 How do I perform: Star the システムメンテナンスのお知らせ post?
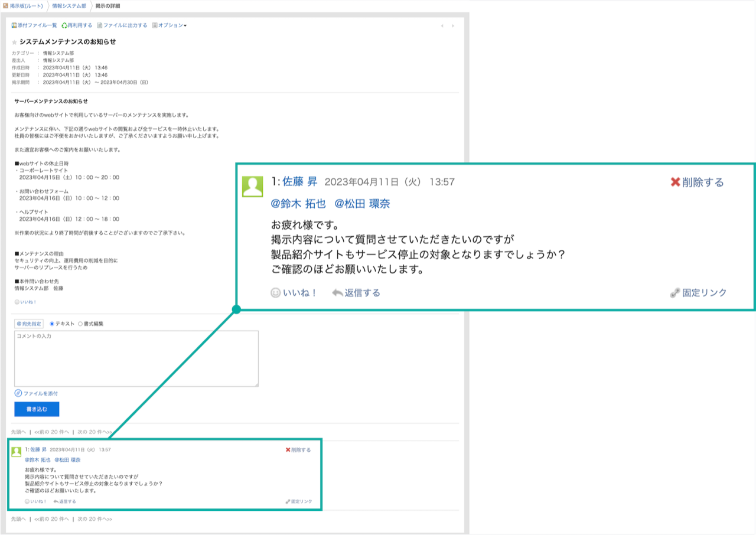click(15, 43)
